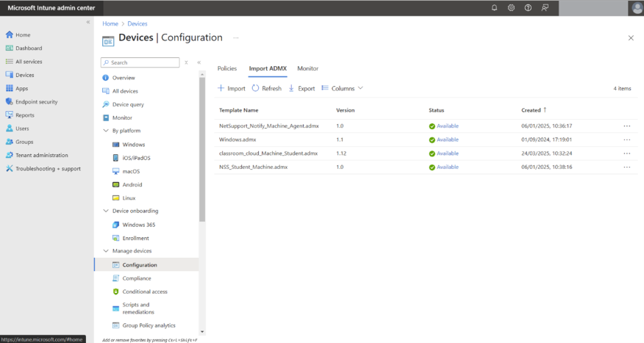
Task: Collapse the Device onboarding section
Action: point(106,211)
